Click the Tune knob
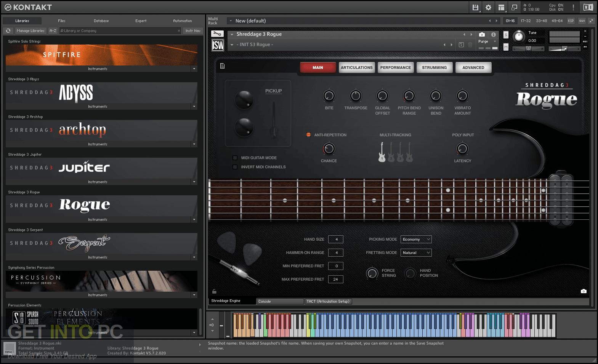This screenshot has height=364, width=598. tap(518, 37)
